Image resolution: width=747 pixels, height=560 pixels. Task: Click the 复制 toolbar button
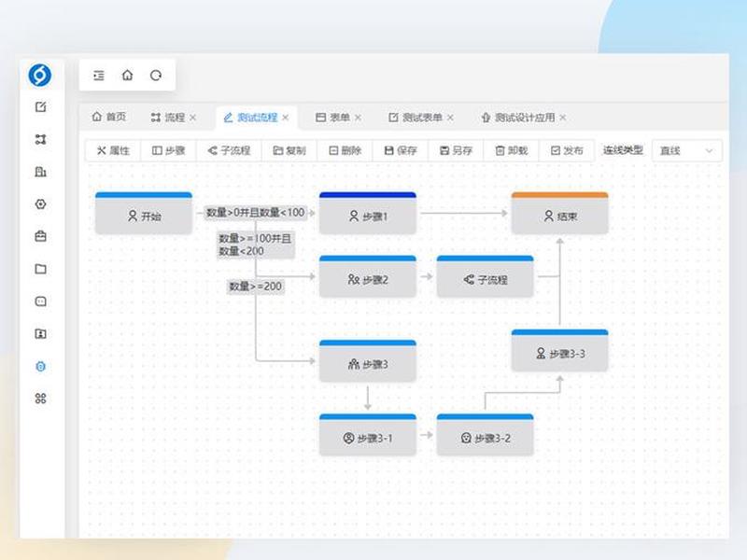click(289, 150)
